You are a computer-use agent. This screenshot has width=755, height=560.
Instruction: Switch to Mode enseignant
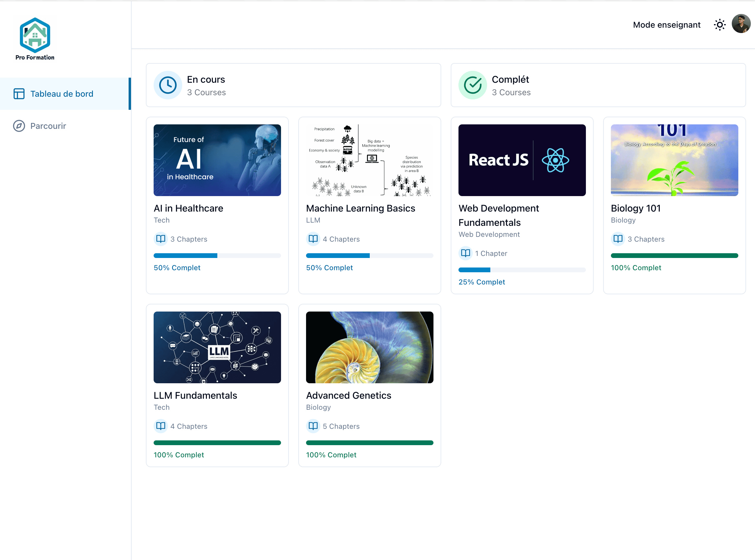coord(666,24)
